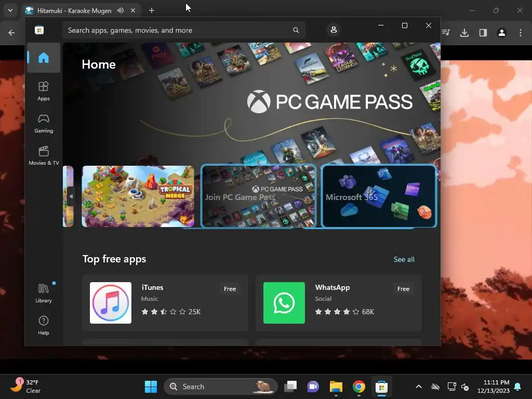This screenshot has height=399, width=532.
Task: Select the iTunes app title text
Action: 152,287
